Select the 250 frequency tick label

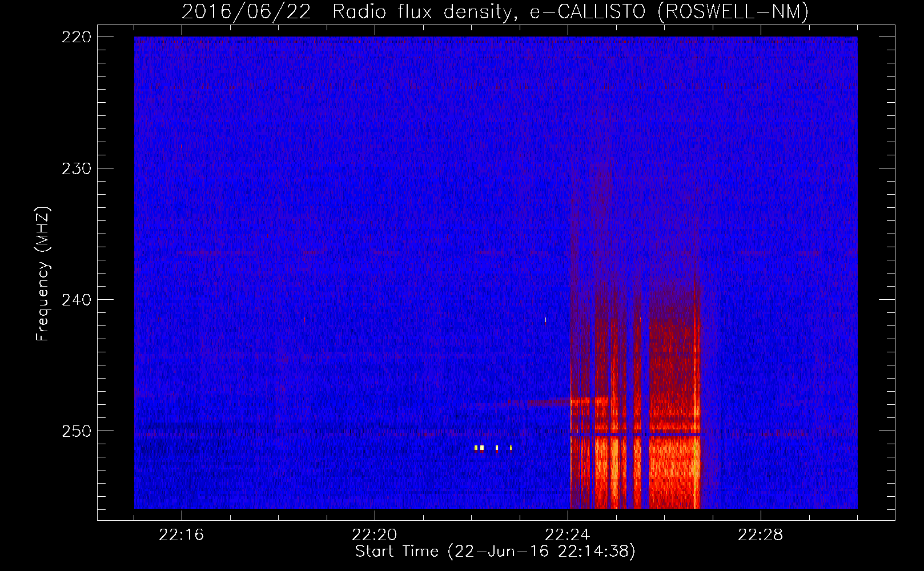[77, 431]
